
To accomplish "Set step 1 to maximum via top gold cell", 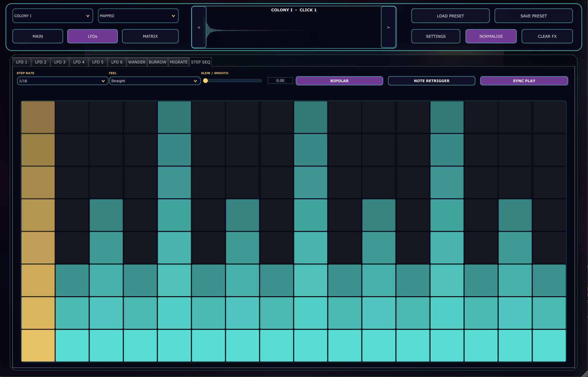I will coord(38,117).
